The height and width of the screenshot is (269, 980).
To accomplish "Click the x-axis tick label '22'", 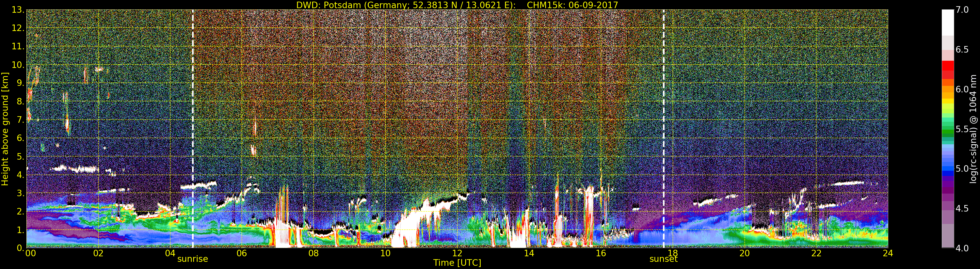I will tap(816, 253).
